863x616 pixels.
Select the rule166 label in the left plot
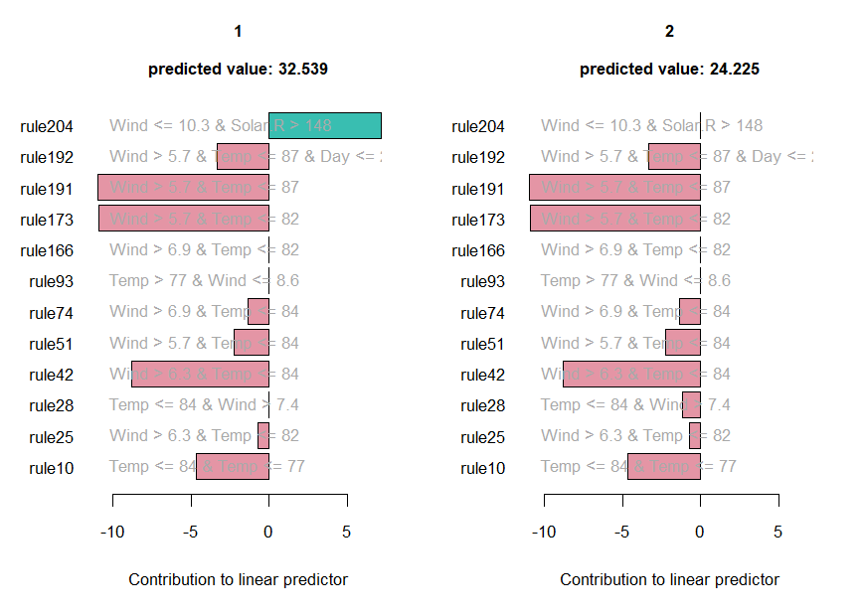click(x=47, y=250)
